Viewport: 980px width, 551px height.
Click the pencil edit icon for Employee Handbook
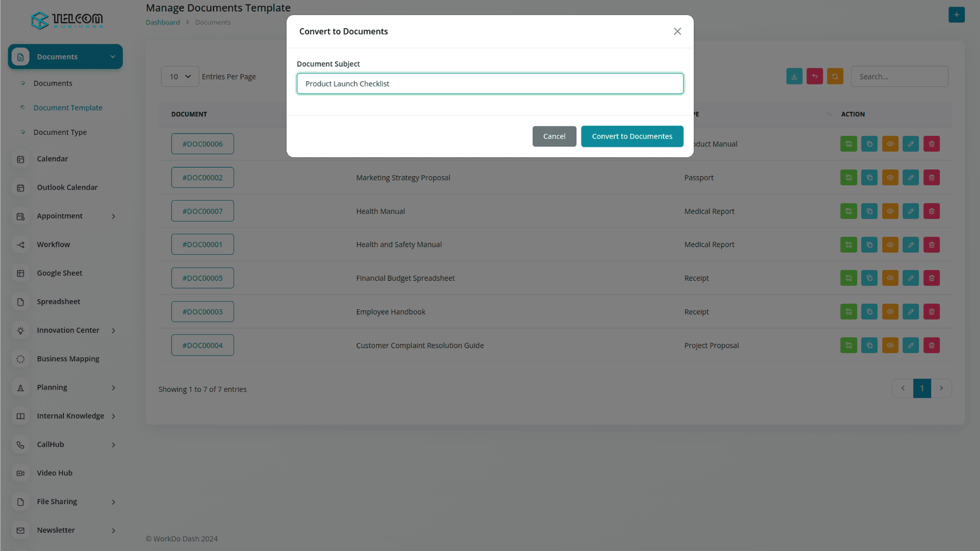tap(911, 312)
